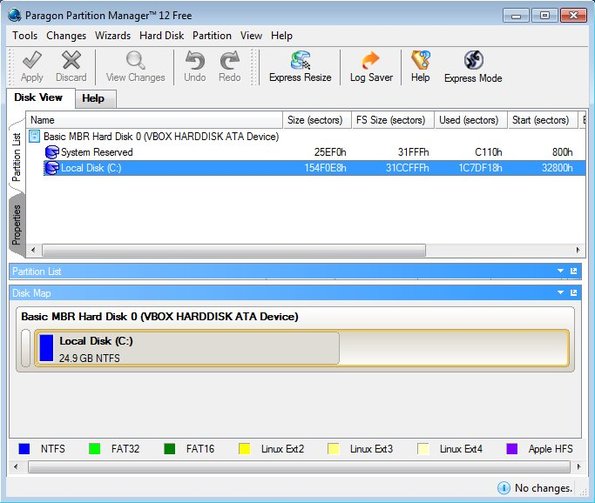Sort by Used (sectors) column header
The image size is (595, 503).
(x=471, y=120)
